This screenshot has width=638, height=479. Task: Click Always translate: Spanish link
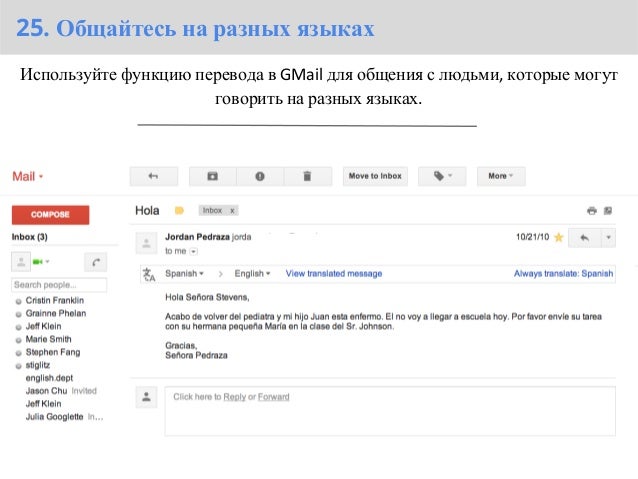point(563,273)
